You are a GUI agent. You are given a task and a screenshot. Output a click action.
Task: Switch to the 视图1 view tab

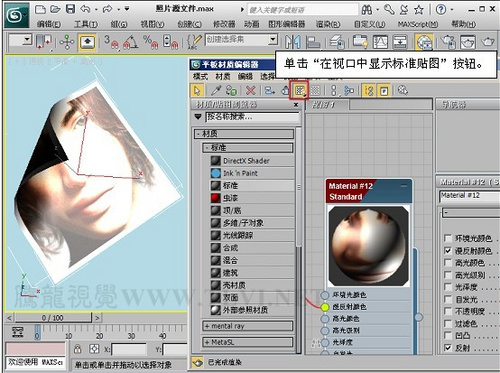pyautogui.click(x=327, y=105)
